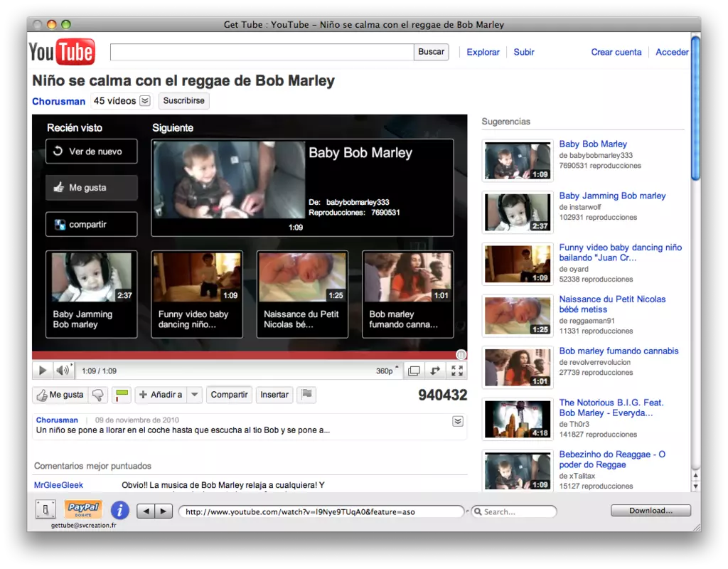The width and height of the screenshot is (728, 569).
Task: Click the Crear cuenta link
Action: click(x=616, y=52)
